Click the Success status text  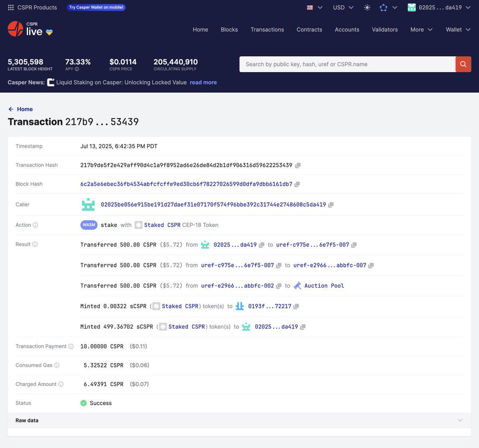pos(101,403)
